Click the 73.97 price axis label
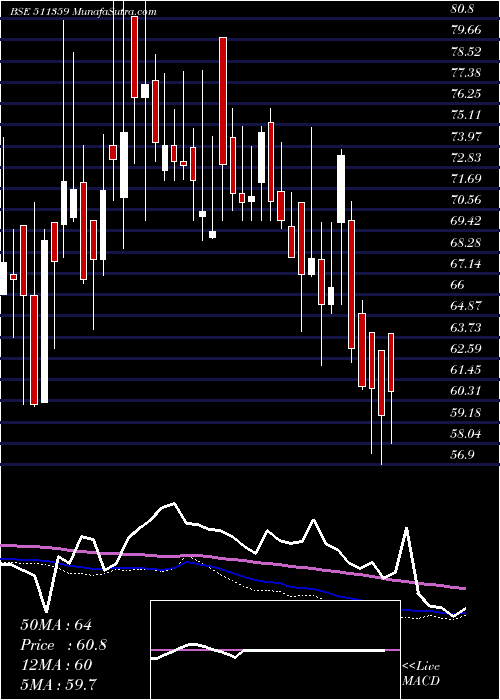Viewport: 500px width, 700px height. 466,136
